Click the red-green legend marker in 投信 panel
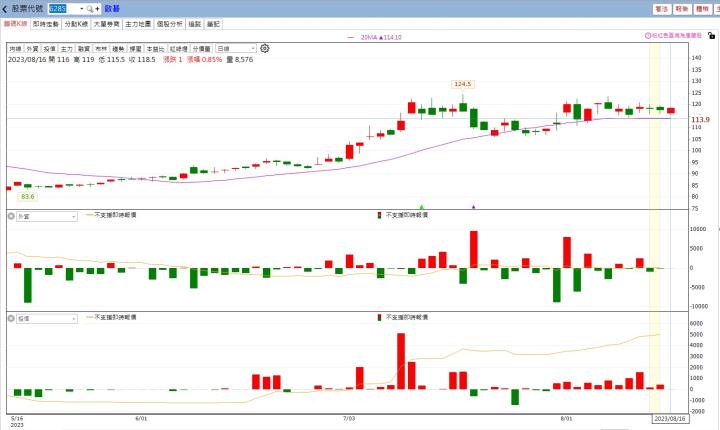 pos(379,317)
